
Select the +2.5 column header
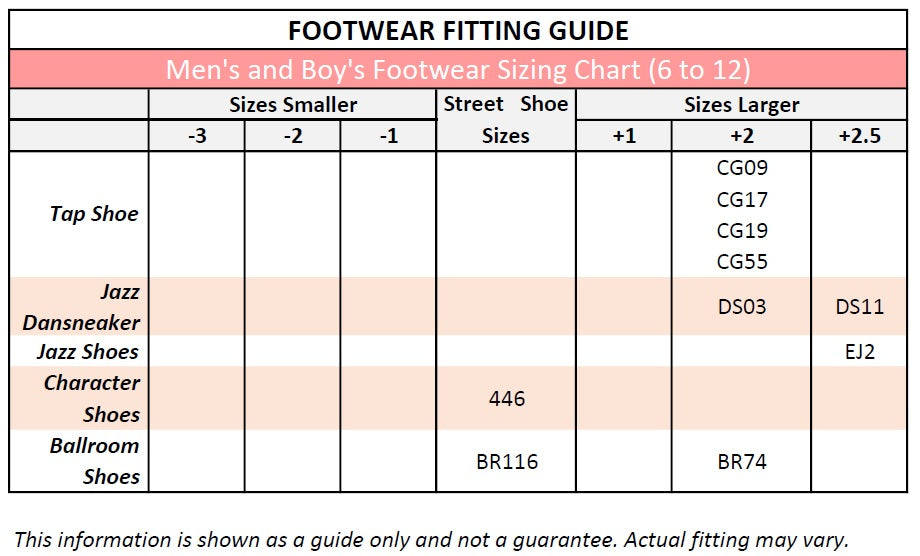pos(860,136)
